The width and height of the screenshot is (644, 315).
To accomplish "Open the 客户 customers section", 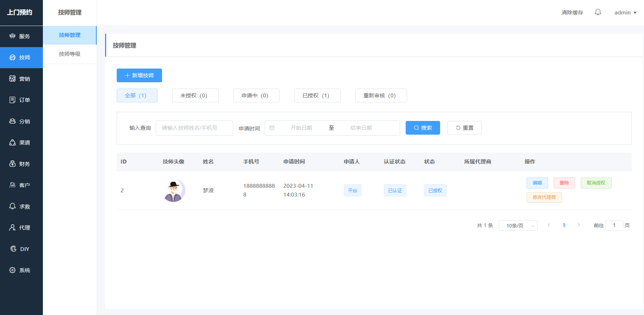I will pyautogui.click(x=21, y=185).
